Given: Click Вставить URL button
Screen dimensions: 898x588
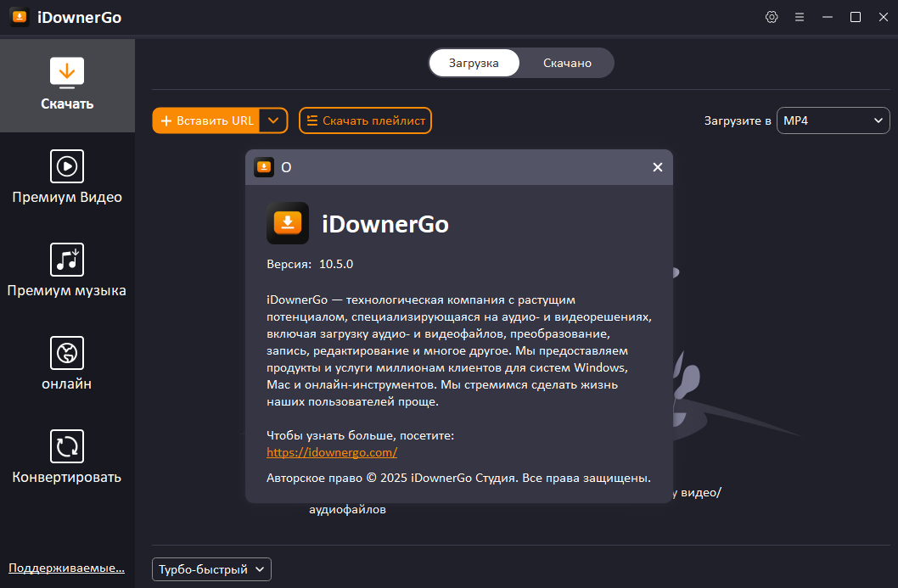Looking at the screenshot, I should [206, 120].
